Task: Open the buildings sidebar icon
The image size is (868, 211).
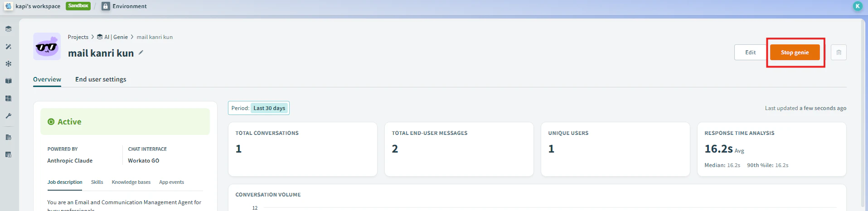Action: coord(8,137)
